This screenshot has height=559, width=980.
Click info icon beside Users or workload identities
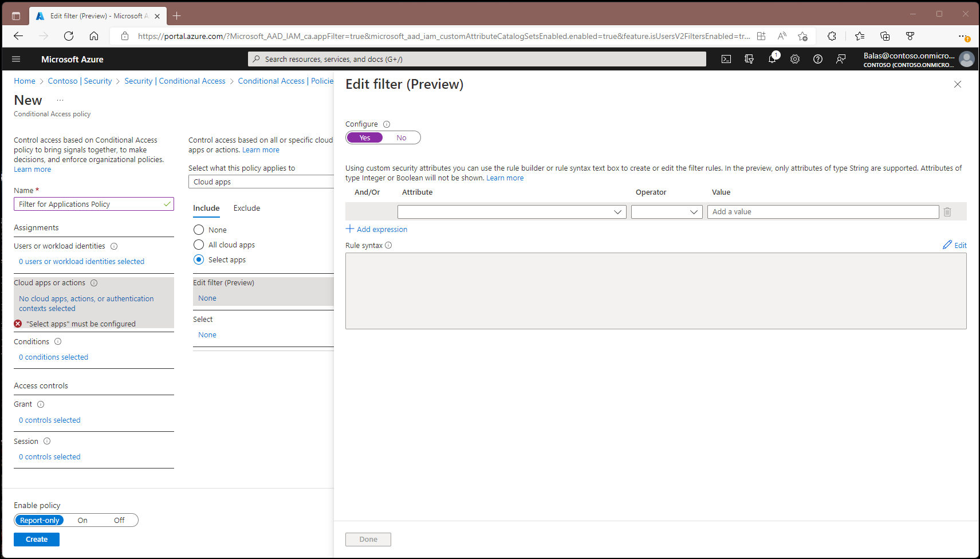click(x=114, y=246)
